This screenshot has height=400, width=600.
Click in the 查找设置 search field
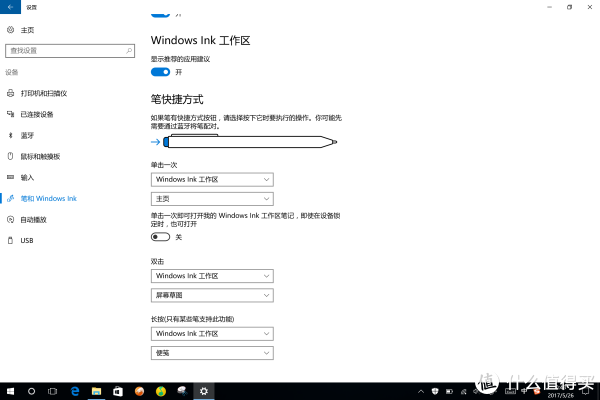[70, 51]
